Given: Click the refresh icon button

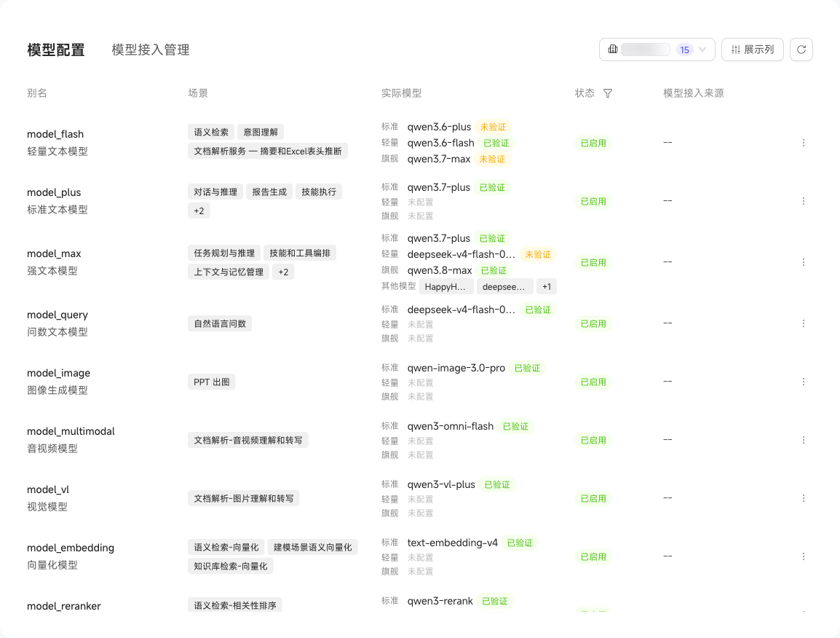Looking at the screenshot, I should 801,50.
